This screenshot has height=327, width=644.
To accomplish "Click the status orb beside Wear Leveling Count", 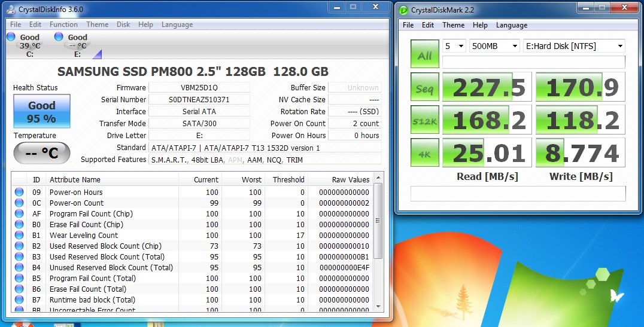I will [19, 235].
